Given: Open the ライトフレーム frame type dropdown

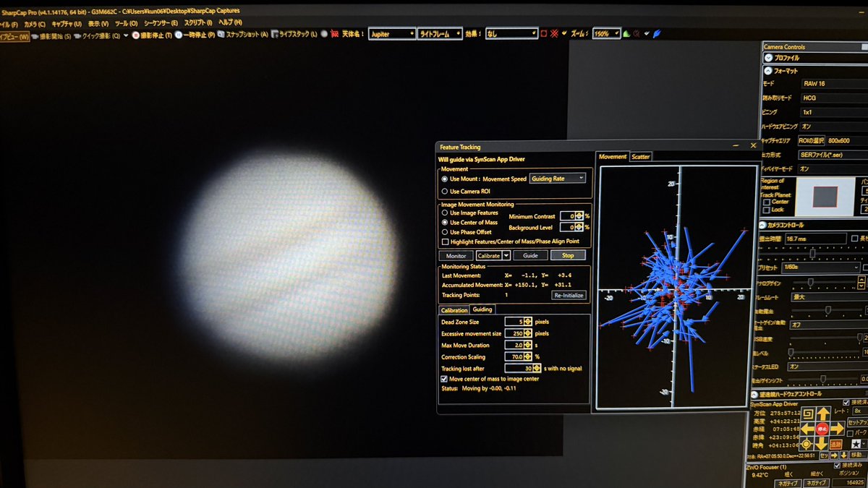Looking at the screenshot, I should (x=440, y=34).
